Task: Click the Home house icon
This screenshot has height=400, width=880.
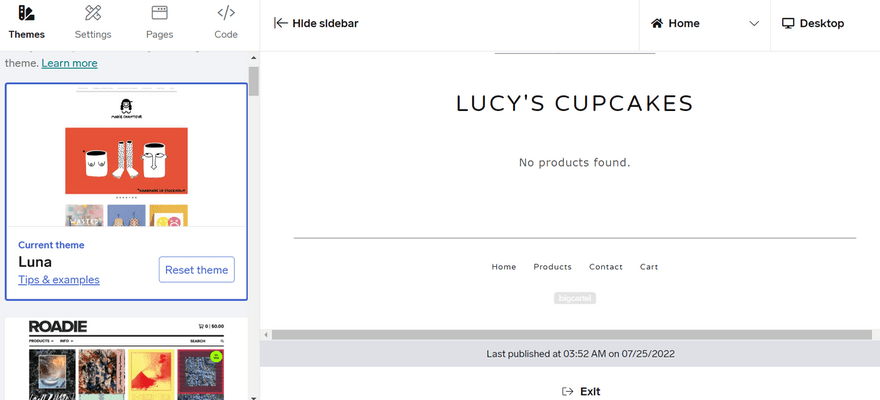Action: pyautogui.click(x=657, y=23)
